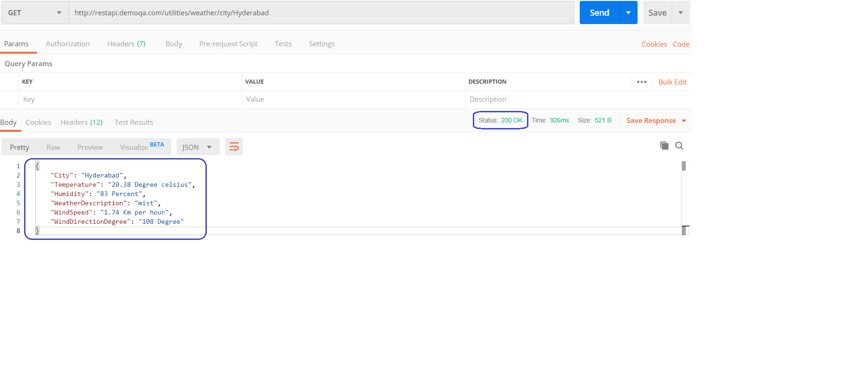Open the three-dots column options menu

pyautogui.click(x=642, y=82)
